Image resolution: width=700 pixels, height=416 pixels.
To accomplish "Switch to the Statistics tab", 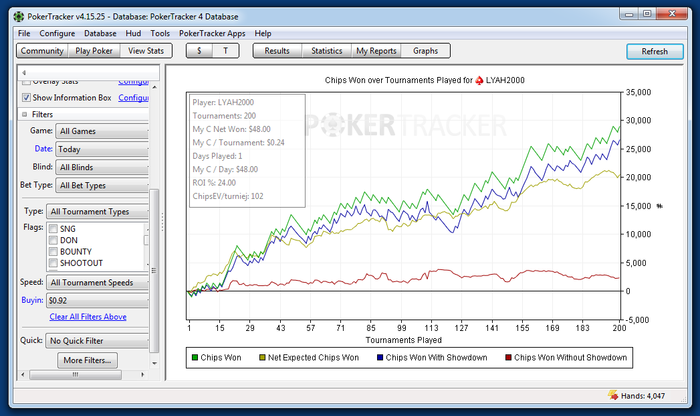I will click(327, 51).
